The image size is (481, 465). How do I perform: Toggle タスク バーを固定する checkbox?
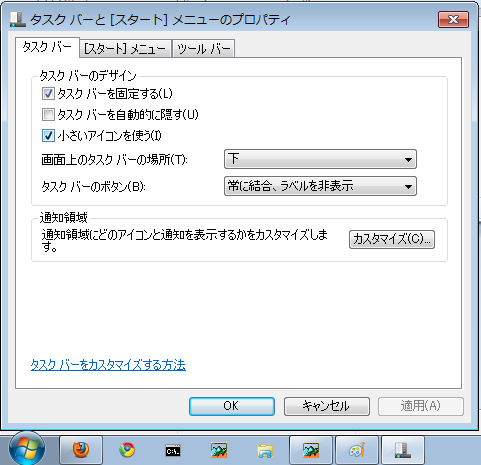click(x=48, y=94)
